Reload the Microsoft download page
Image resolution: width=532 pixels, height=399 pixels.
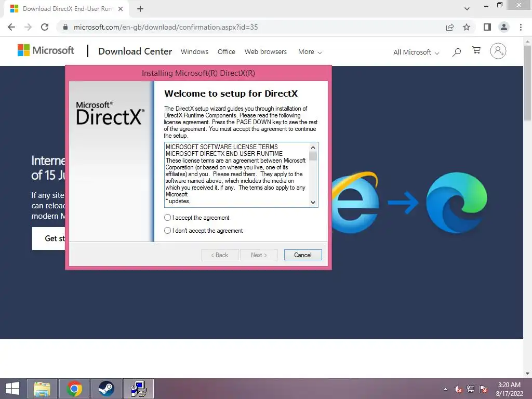[45, 27]
